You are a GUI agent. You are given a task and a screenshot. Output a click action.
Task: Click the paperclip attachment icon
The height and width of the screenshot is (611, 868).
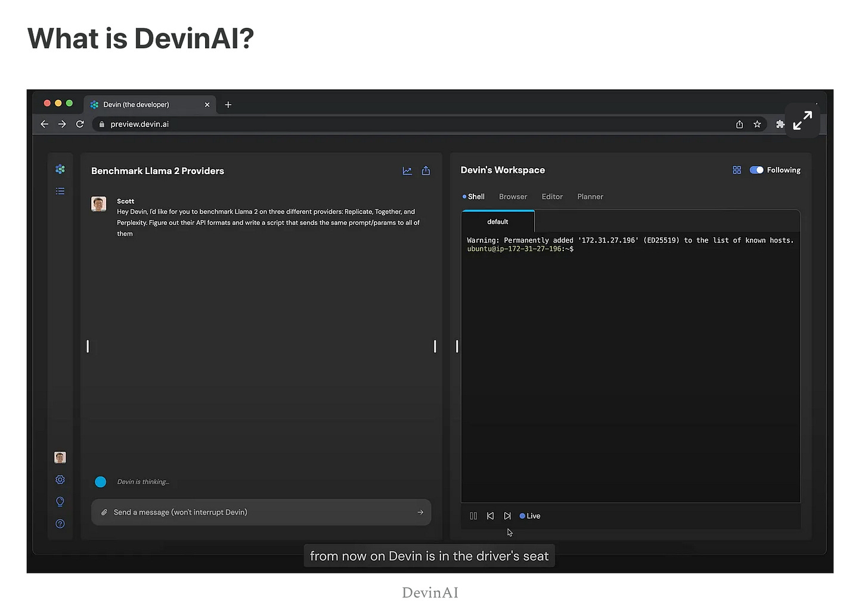[104, 512]
